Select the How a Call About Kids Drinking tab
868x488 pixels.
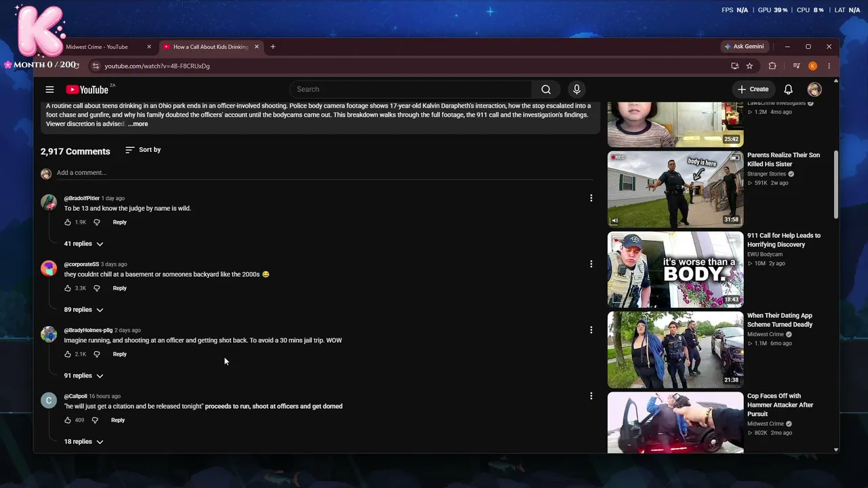tap(210, 47)
